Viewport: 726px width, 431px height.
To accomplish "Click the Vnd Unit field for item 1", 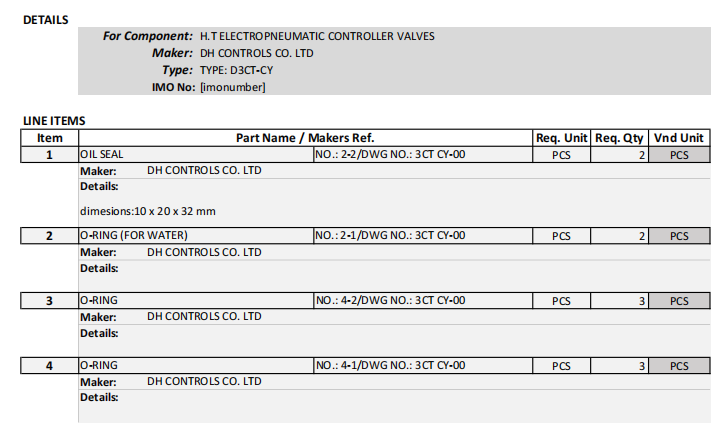I will point(679,155).
